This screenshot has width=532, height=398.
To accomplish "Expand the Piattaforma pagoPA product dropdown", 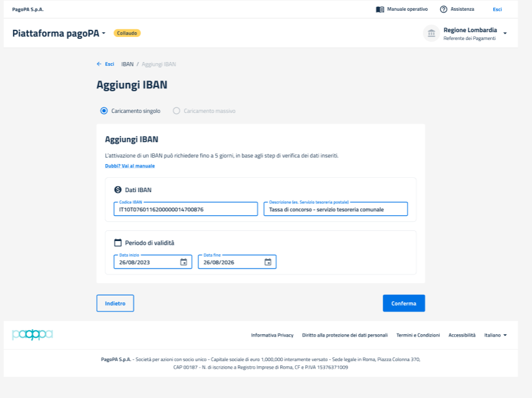I will (103, 33).
